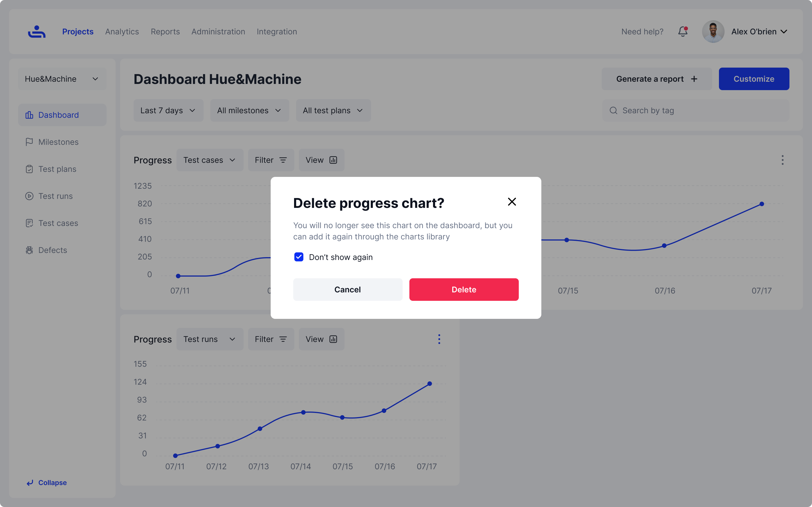Viewport: 812px width, 507px height.
Task: Click Alex O'brien's avatar photo
Action: coord(713,32)
